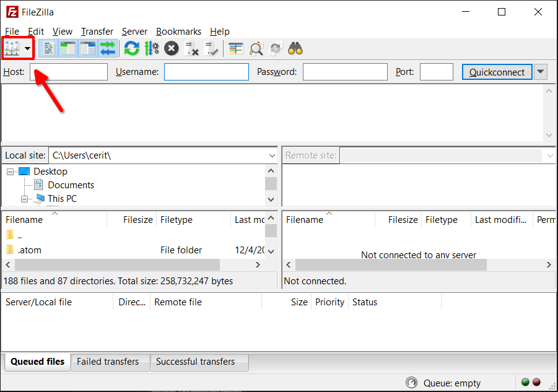
Task: Select This PC in local tree
Action: point(63,199)
